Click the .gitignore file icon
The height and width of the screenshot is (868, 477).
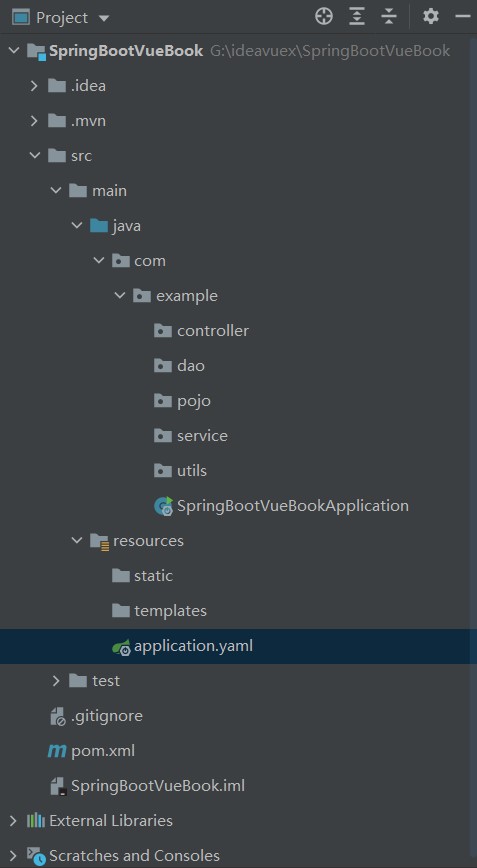click(58, 716)
